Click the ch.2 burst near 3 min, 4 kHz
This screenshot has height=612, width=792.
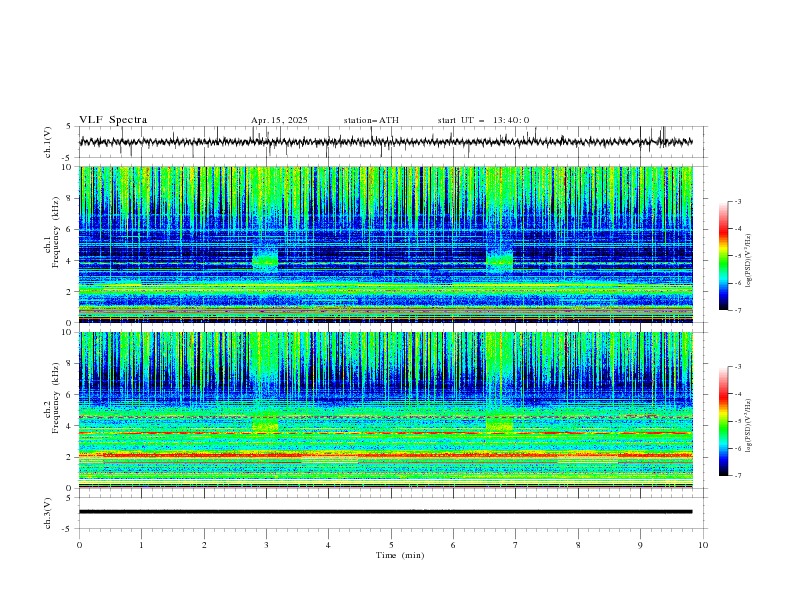point(265,421)
